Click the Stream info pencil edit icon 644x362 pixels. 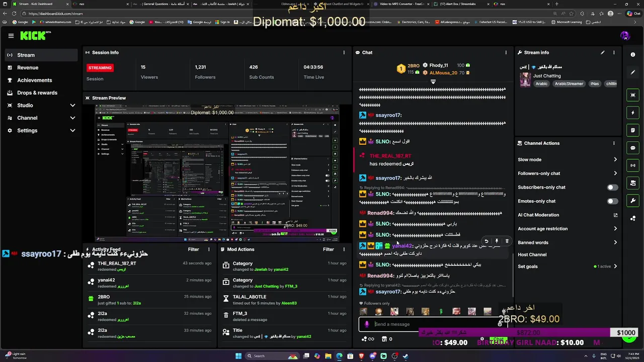(603, 52)
